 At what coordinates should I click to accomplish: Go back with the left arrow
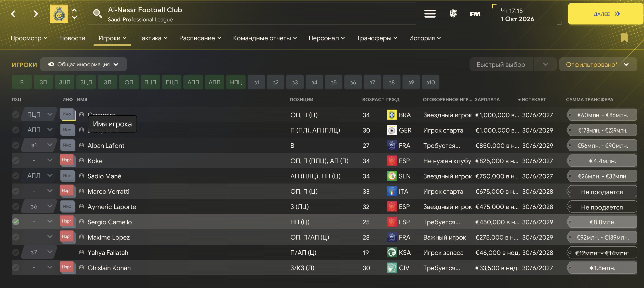[13, 14]
